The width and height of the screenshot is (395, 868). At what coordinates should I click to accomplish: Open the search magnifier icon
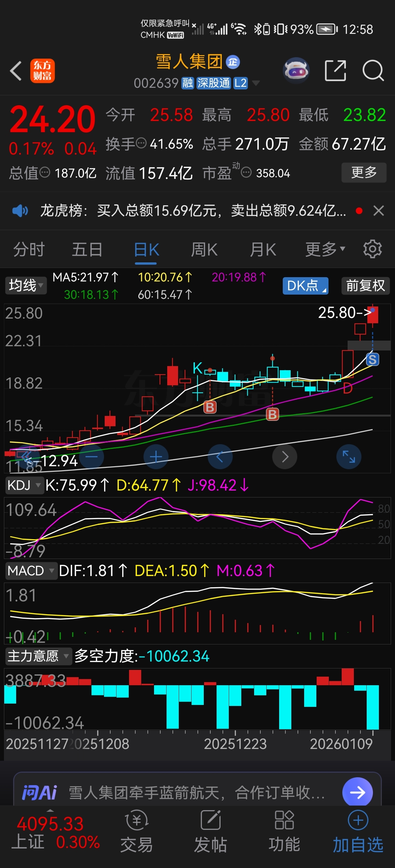[x=373, y=71]
